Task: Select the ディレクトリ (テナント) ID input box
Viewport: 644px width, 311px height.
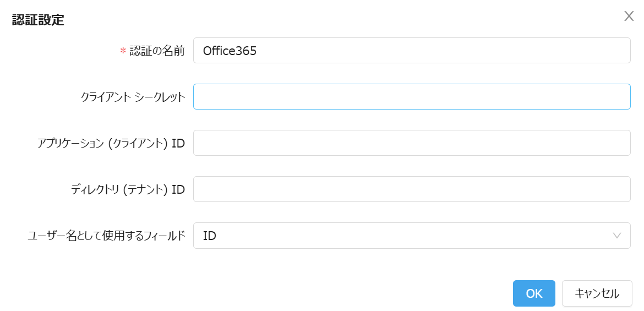Action: pyautogui.click(x=411, y=189)
